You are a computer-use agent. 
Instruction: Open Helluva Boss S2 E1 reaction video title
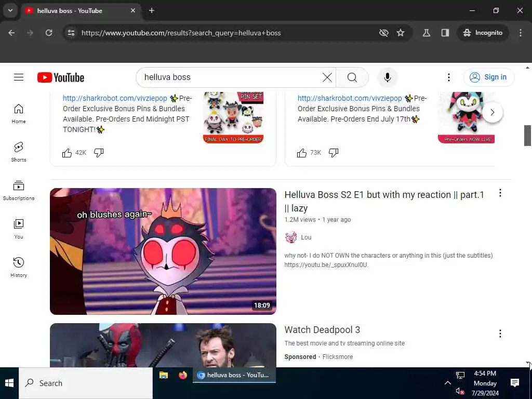point(384,201)
